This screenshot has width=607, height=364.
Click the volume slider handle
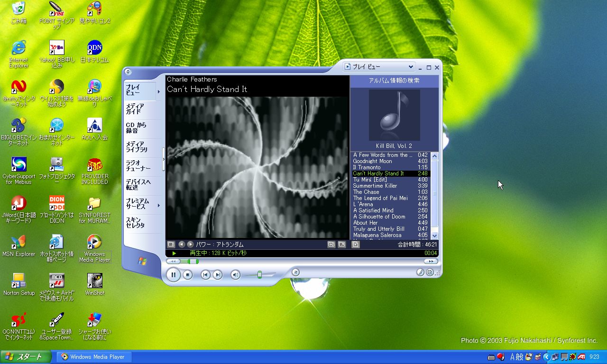pos(259,274)
